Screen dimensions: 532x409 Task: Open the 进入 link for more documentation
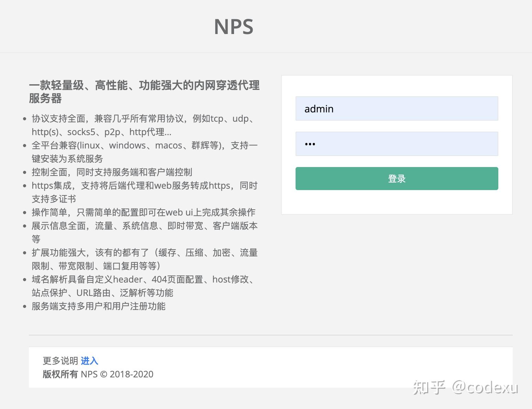pyautogui.click(x=89, y=361)
